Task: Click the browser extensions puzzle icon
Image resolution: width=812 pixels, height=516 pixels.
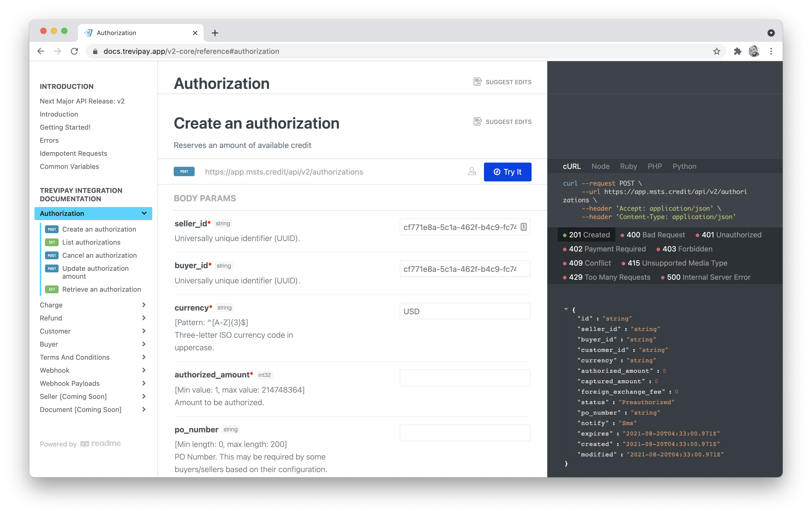Action: pos(737,51)
